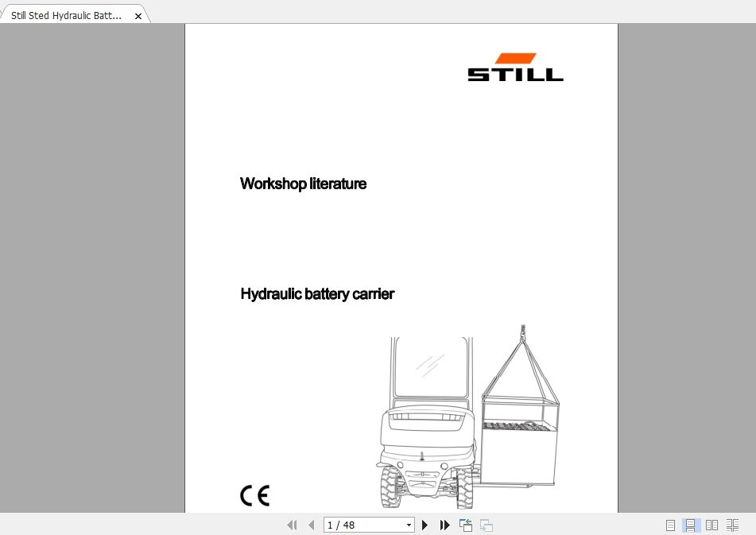The image size is (756, 535).
Task: Go to the first page
Action: [293, 525]
